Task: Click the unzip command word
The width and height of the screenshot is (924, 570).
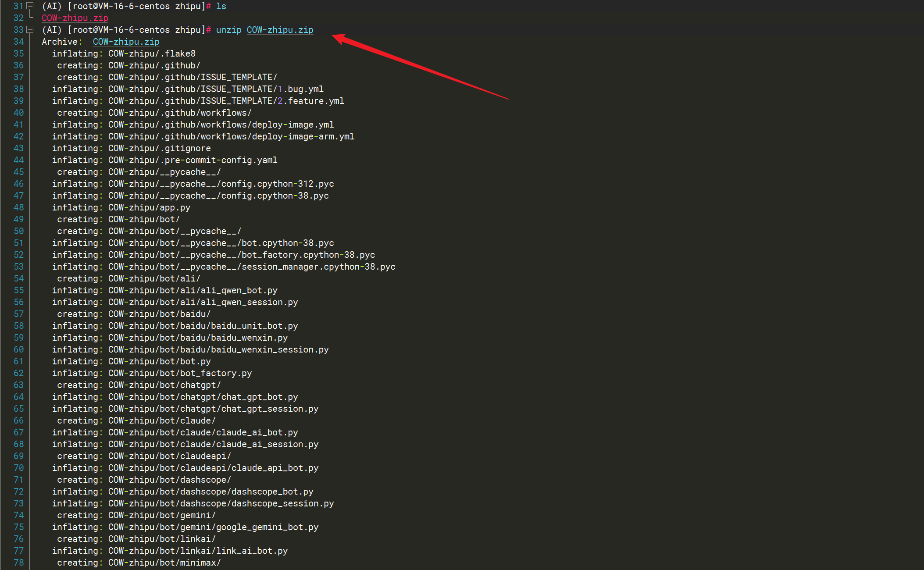Action: click(228, 30)
